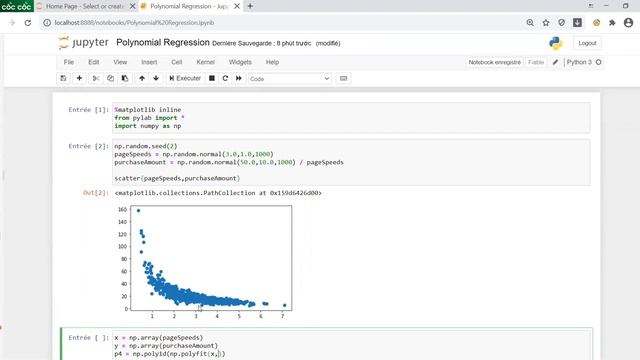Open a new browser tab
The height and width of the screenshot is (360, 640).
coord(250,6)
